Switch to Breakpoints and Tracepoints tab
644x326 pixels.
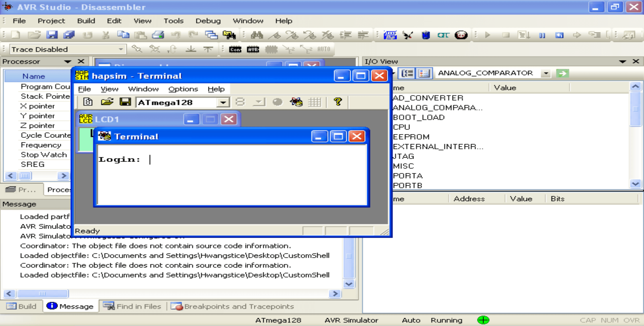[232, 306]
